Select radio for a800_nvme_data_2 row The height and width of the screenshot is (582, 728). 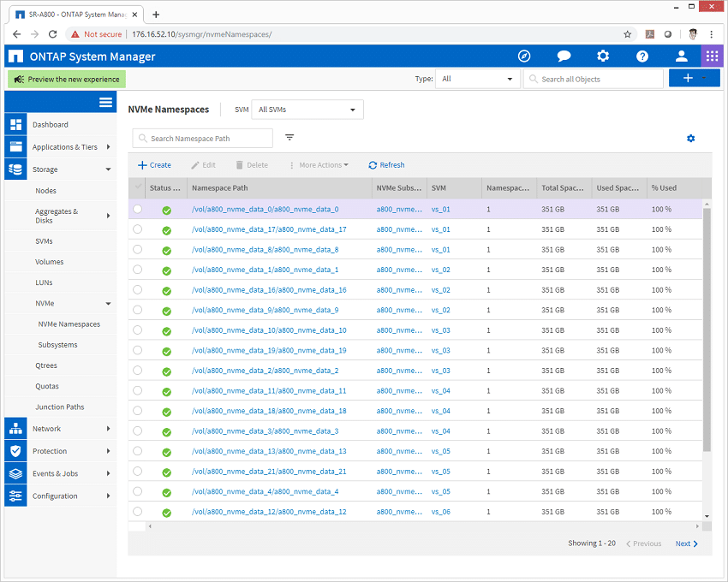137,371
